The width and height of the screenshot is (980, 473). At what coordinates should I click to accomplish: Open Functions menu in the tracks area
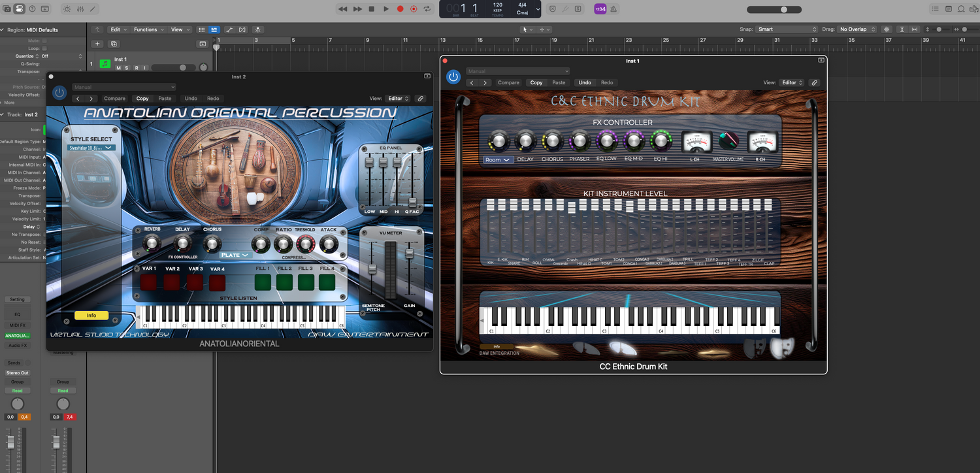(148, 29)
